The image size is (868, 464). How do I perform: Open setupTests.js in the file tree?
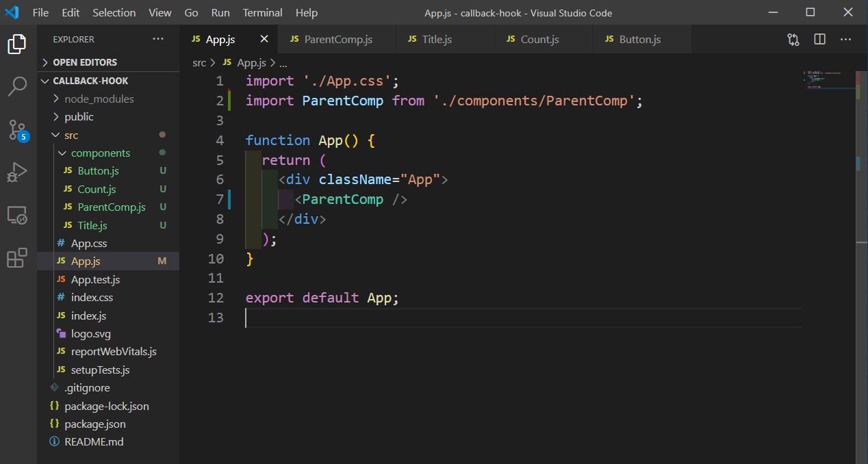pos(108,370)
